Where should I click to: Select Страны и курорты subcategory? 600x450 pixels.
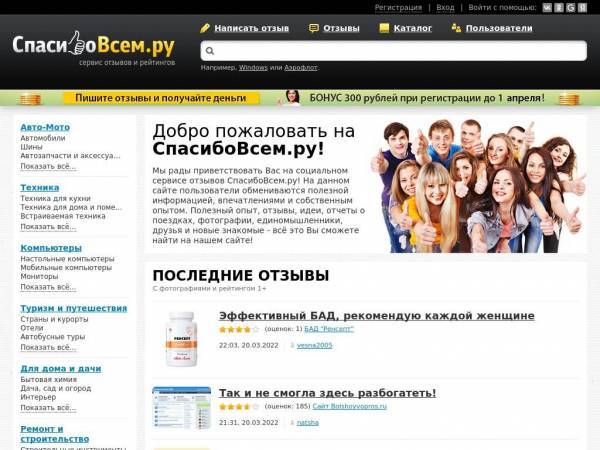(54, 320)
